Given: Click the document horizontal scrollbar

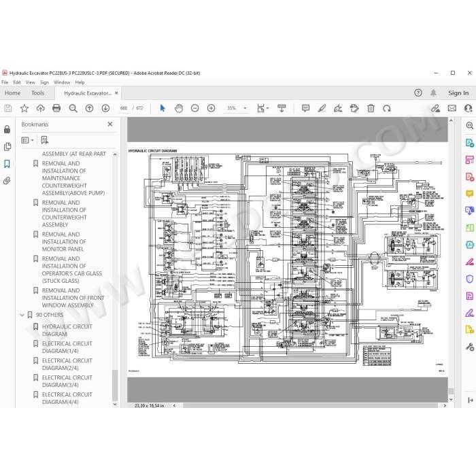Looking at the screenshot, I should pyautogui.click(x=310, y=405).
